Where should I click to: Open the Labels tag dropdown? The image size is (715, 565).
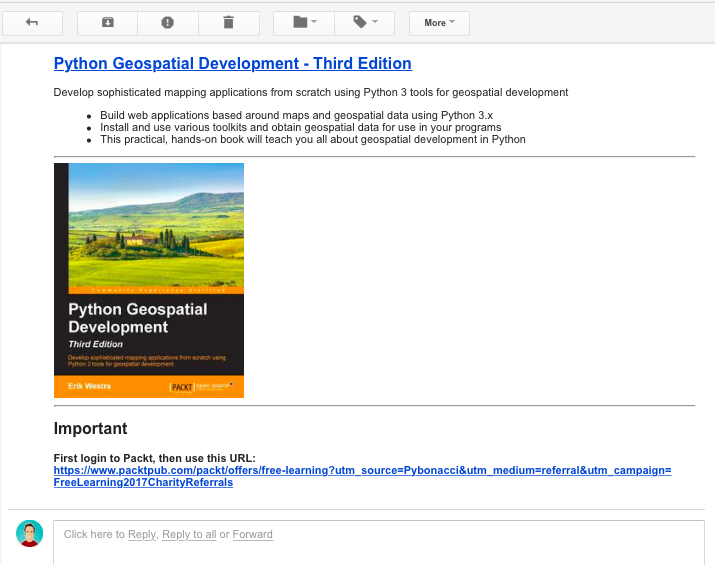[364, 22]
